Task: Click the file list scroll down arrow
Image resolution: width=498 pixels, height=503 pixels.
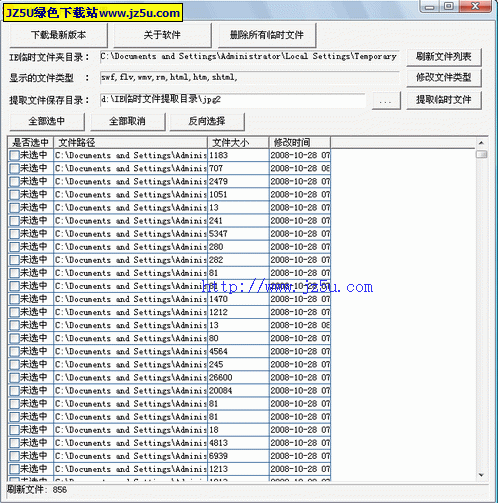Action: tap(481, 475)
